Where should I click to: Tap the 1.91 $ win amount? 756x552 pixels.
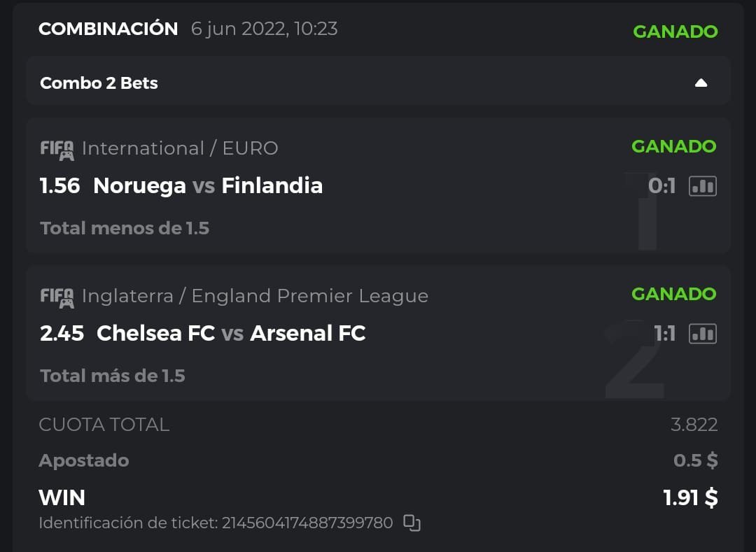(x=690, y=497)
